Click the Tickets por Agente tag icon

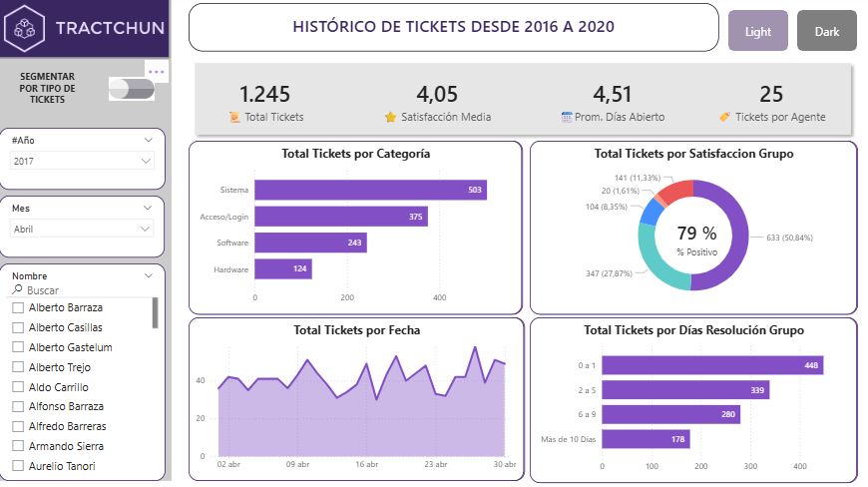coord(724,117)
